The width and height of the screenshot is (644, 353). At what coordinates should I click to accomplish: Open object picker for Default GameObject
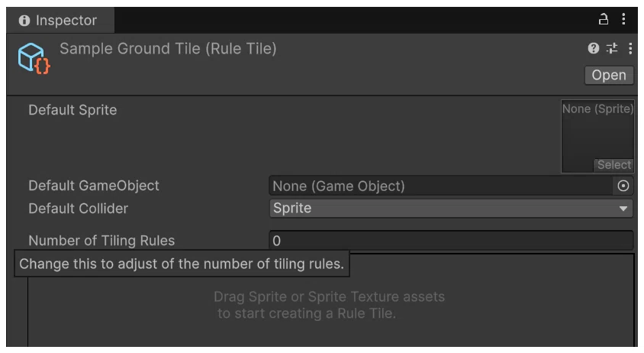(x=623, y=186)
